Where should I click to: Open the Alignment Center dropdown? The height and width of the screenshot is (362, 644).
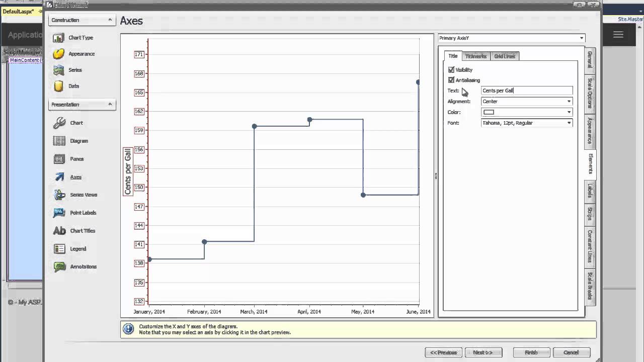(527, 102)
